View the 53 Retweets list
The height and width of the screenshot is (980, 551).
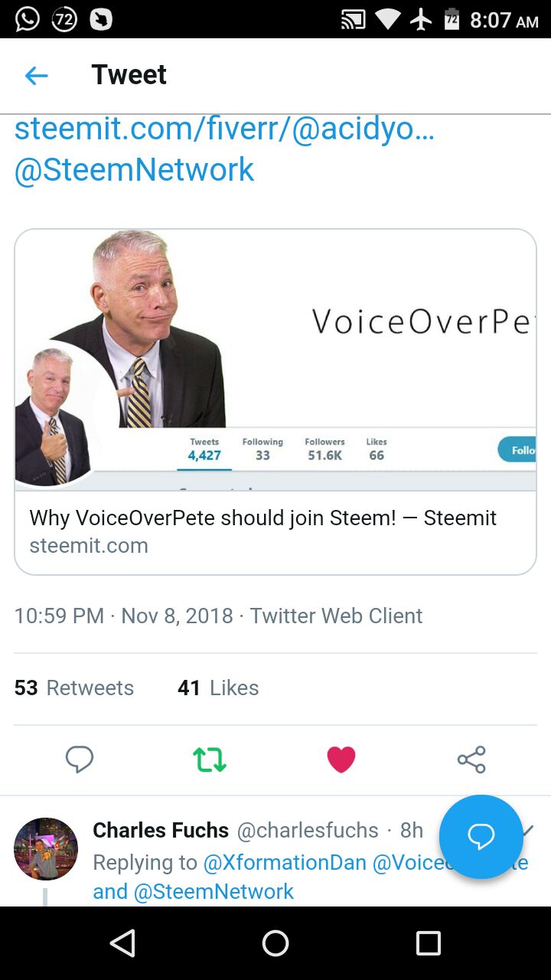click(x=74, y=688)
